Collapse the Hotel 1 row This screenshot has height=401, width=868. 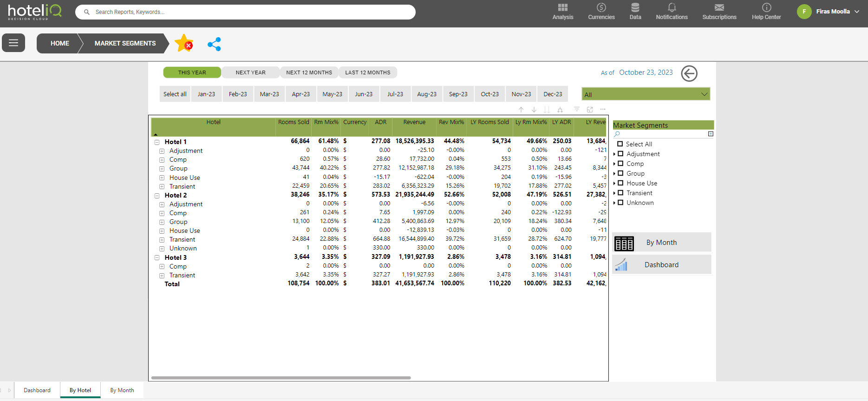click(157, 142)
